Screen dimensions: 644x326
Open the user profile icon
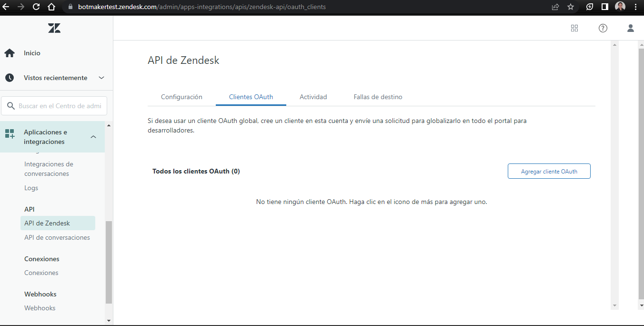(631, 28)
